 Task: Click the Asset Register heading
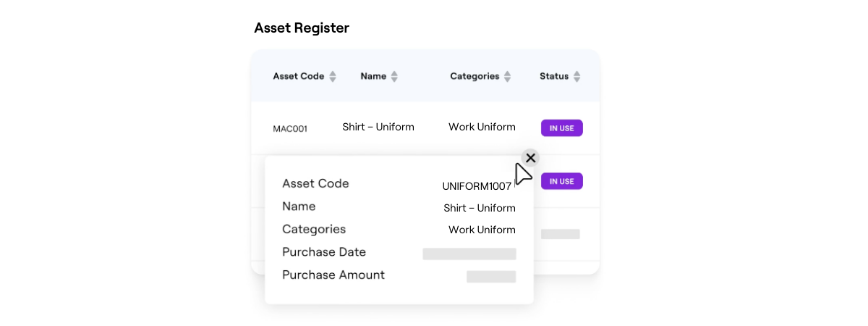pos(302,28)
